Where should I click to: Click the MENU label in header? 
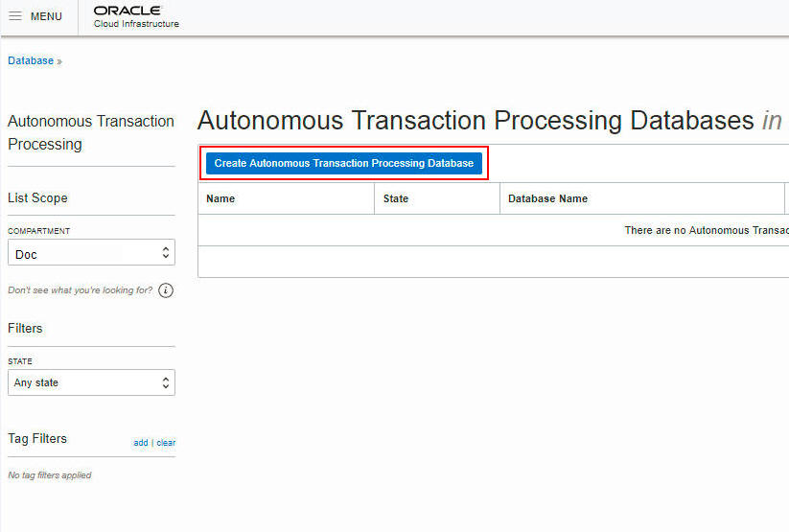[46, 16]
